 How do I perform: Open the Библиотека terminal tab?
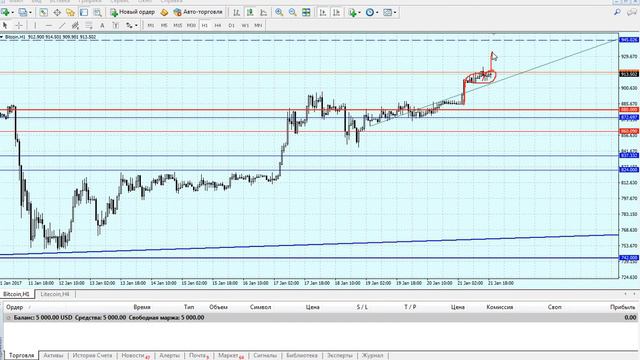(302, 356)
